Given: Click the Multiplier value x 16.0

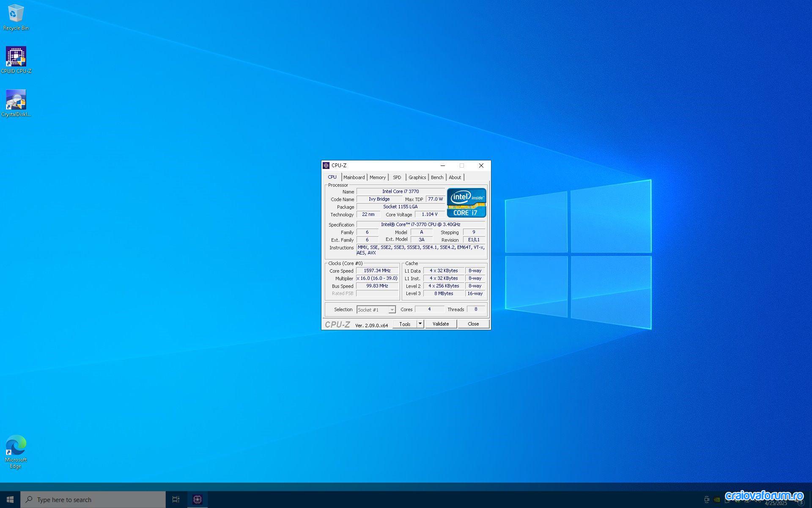Looking at the screenshot, I should coord(377,278).
